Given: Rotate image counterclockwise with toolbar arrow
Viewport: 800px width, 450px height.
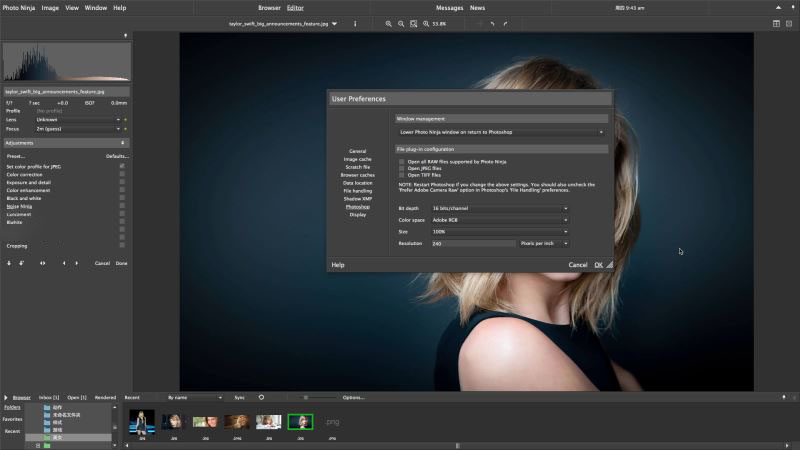Looking at the screenshot, I should (492, 24).
